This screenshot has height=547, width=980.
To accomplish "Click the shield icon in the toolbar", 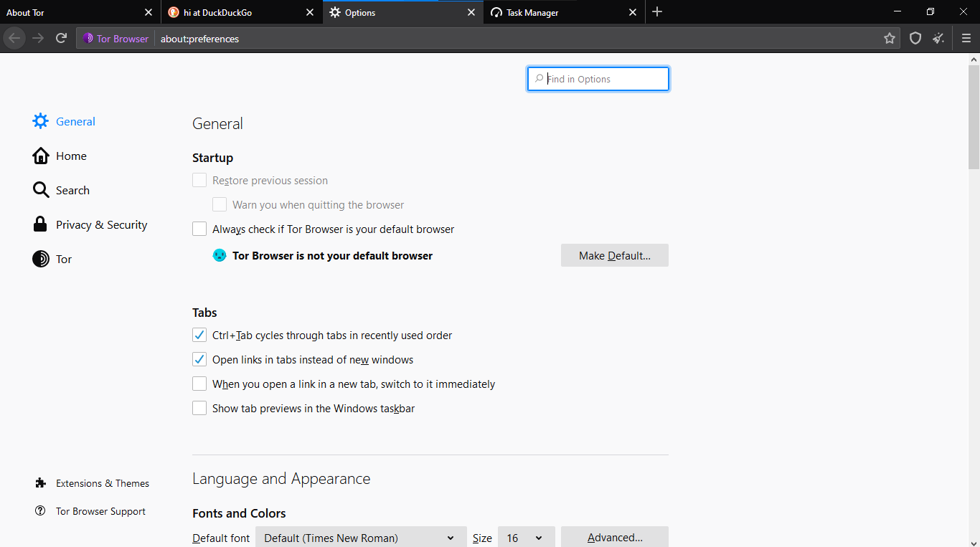I will 915,38.
